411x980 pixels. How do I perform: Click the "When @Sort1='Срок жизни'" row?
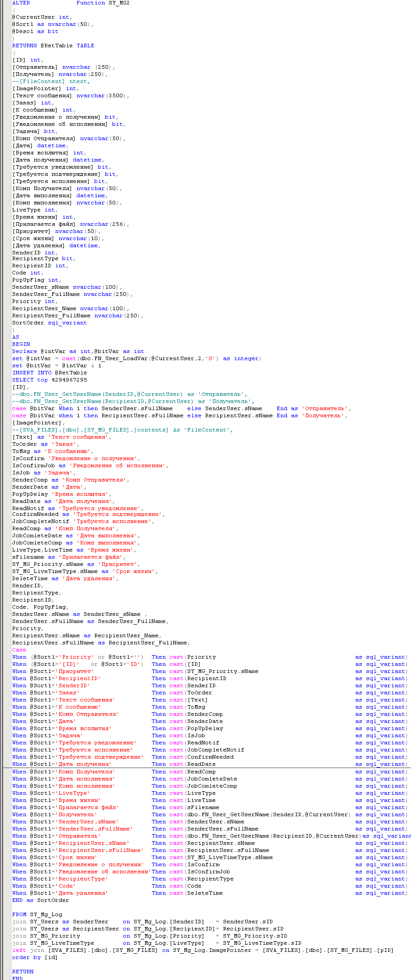[210, 857]
